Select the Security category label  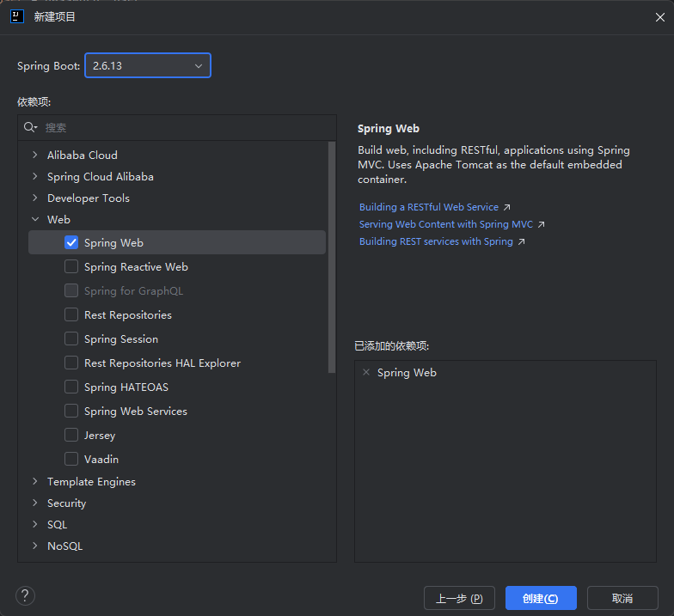(67, 503)
